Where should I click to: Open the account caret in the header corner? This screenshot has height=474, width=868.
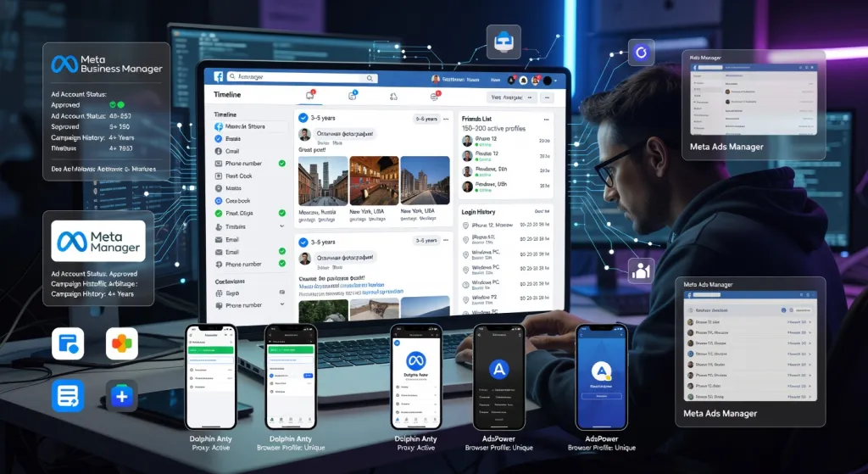pos(555,81)
